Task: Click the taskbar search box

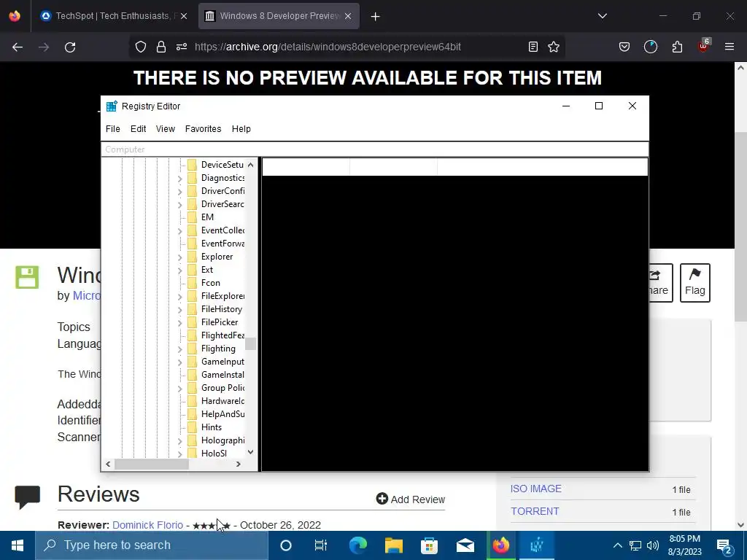Action: [x=152, y=545]
